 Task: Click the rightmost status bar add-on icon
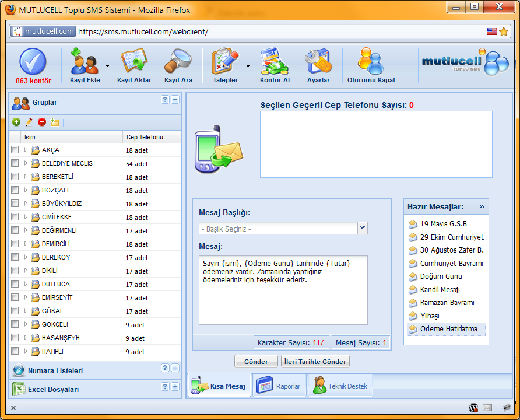pyautogui.click(x=507, y=408)
